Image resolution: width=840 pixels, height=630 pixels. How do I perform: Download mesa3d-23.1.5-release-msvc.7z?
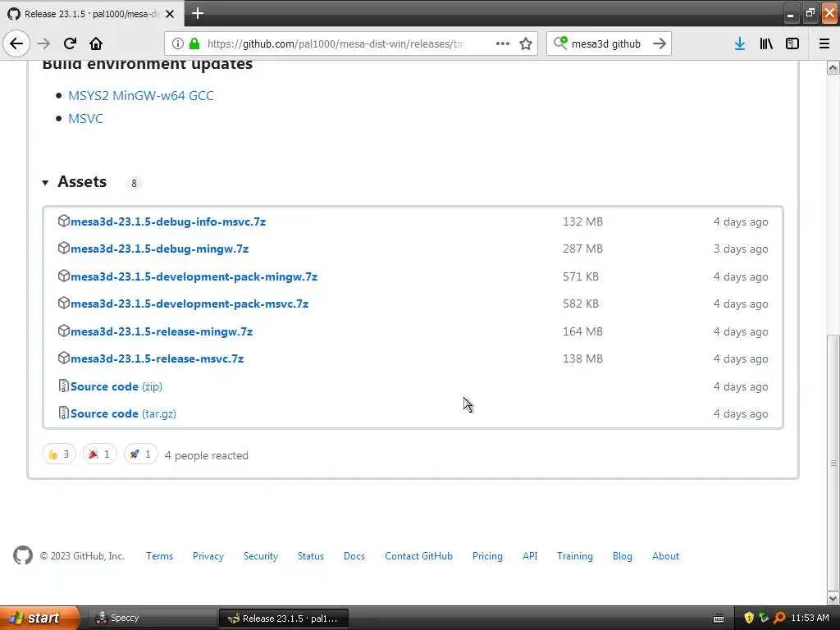coord(157,359)
